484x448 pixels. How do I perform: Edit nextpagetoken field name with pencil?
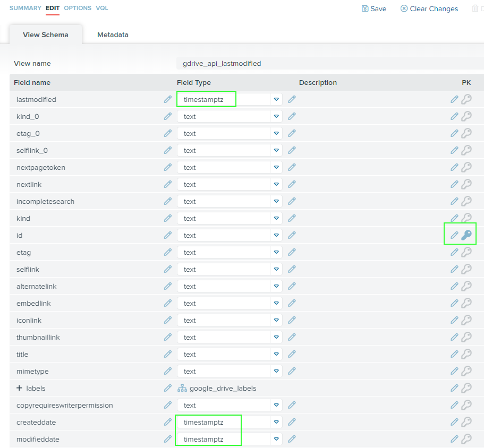[x=167, y=167]
